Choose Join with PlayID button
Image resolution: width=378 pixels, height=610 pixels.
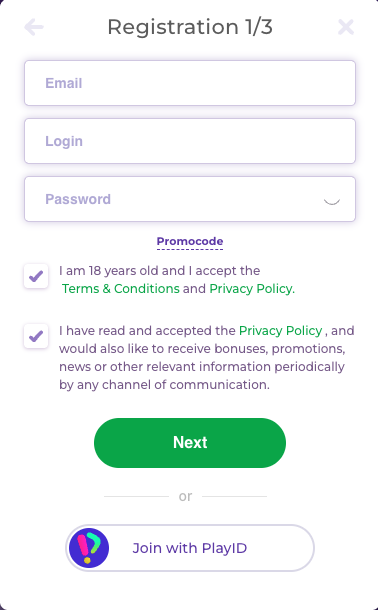tap(190, 548)
